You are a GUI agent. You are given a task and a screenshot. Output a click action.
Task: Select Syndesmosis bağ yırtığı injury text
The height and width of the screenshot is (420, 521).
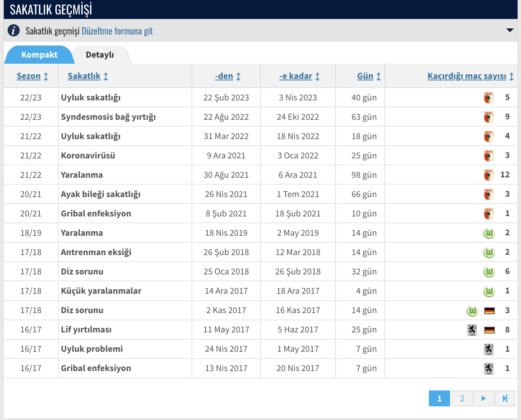[108, 117]
